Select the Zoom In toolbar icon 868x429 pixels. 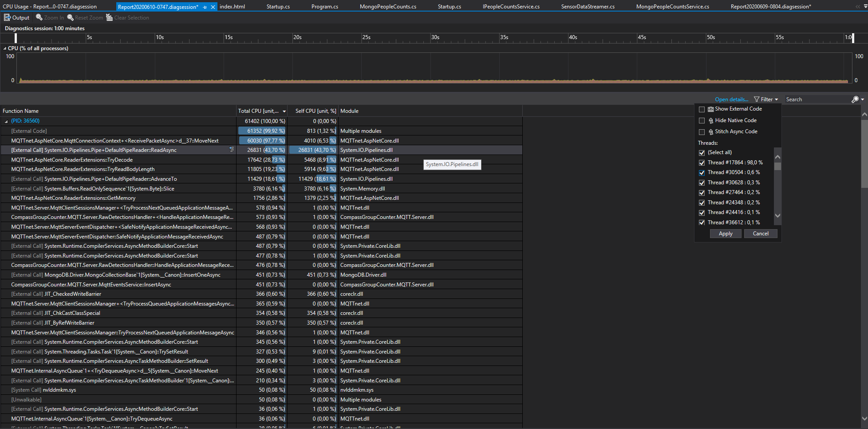39,17
